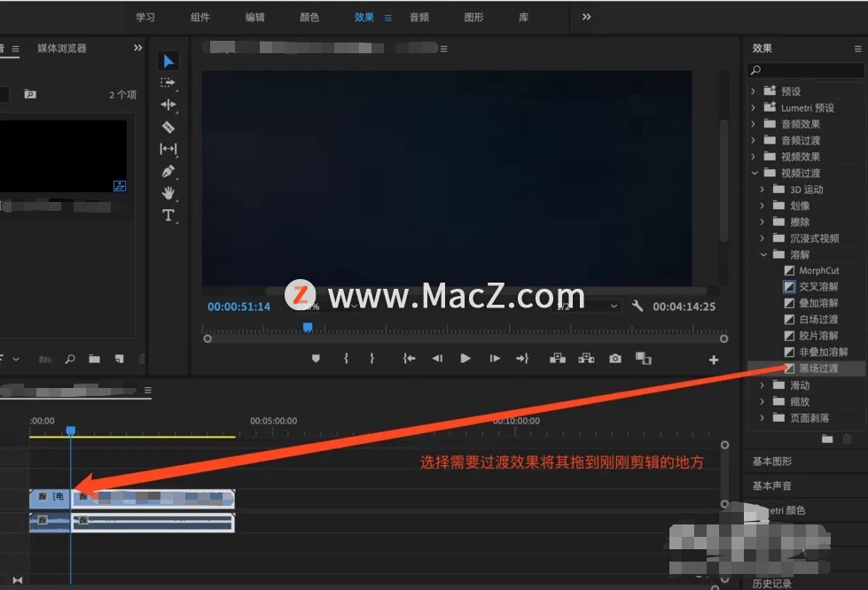Open the 历史记录 panel
The height and width of the screenshot is (590, 868).
pyautogui.click(x=771, y=584)
